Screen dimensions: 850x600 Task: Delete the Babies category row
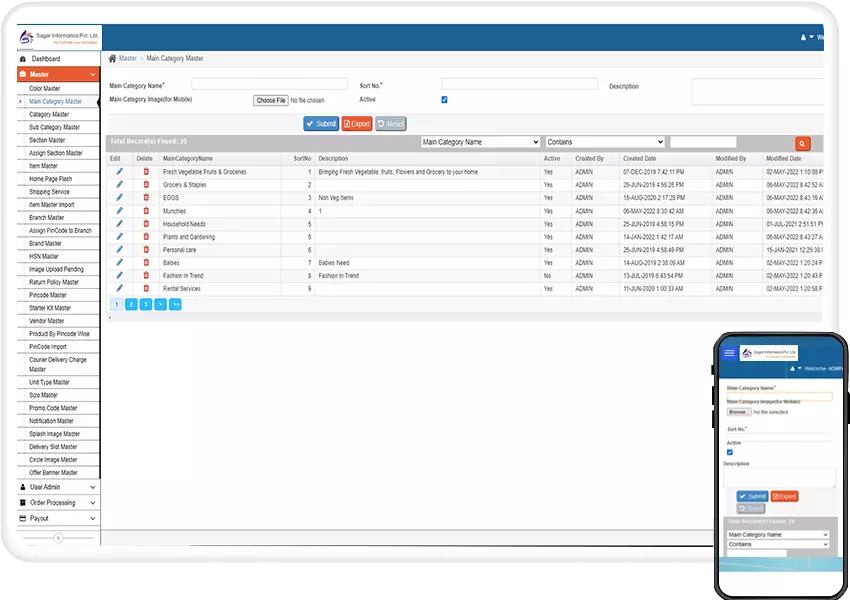click(146, 262)
